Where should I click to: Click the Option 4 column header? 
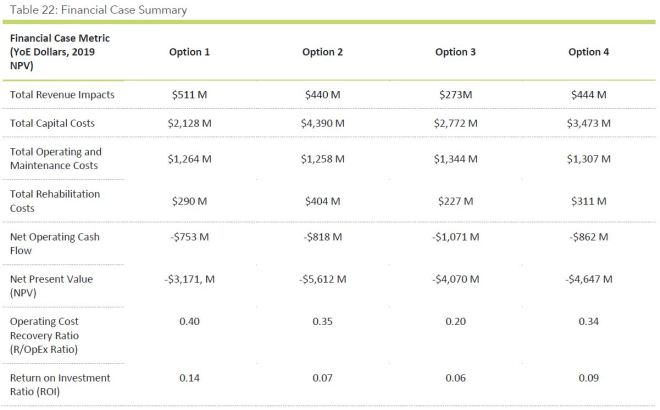click(591, 51)
